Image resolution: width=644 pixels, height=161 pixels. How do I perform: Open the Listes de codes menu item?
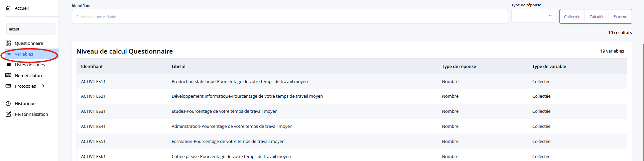(30, 65)
